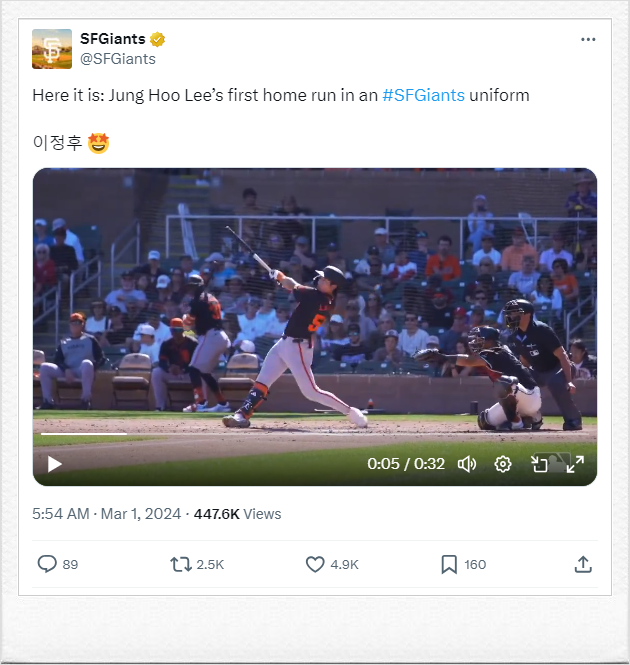The image size is (630, 665).
Task: Click the SFGiants profile avatar
Action: click(x=52, y=49)
